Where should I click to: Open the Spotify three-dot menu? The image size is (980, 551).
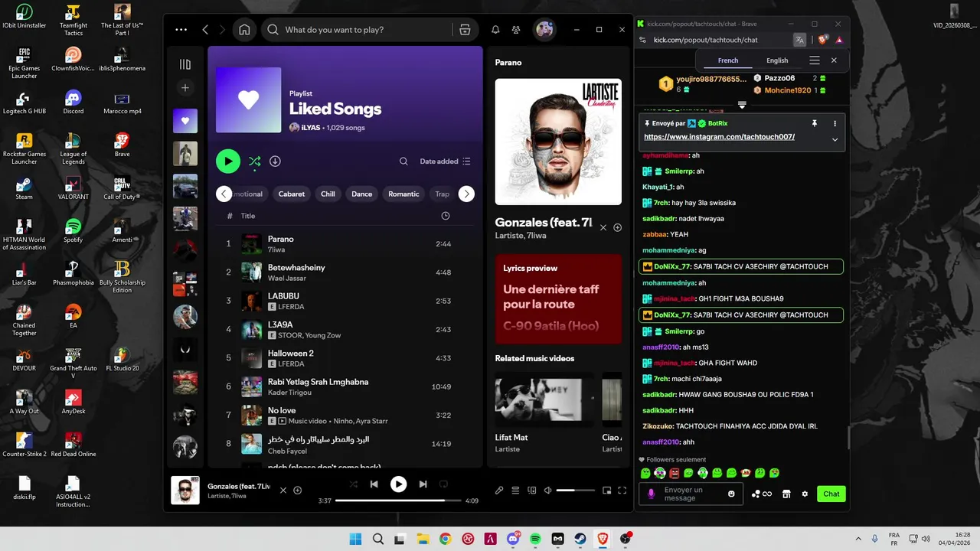click(x=181, y=30)
